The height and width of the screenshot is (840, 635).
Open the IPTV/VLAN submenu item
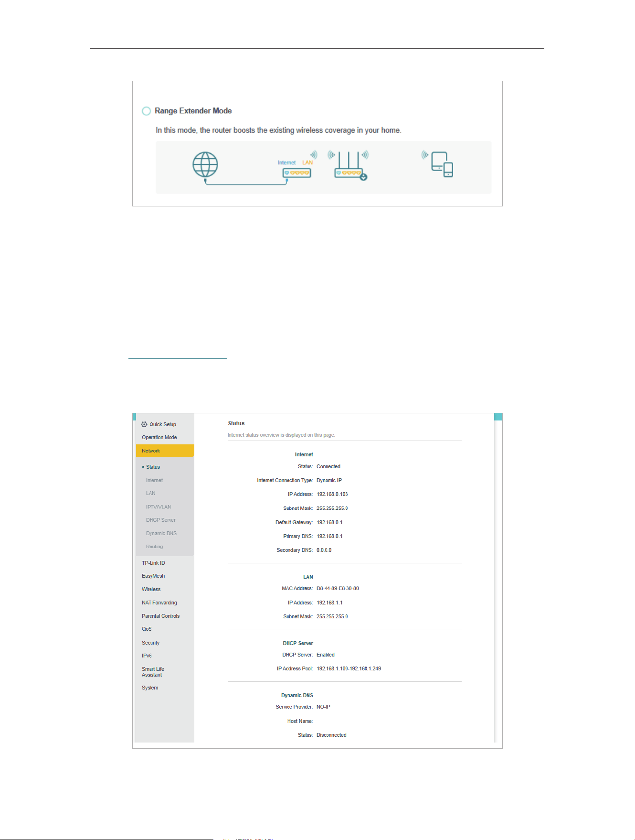click(159, 507)
